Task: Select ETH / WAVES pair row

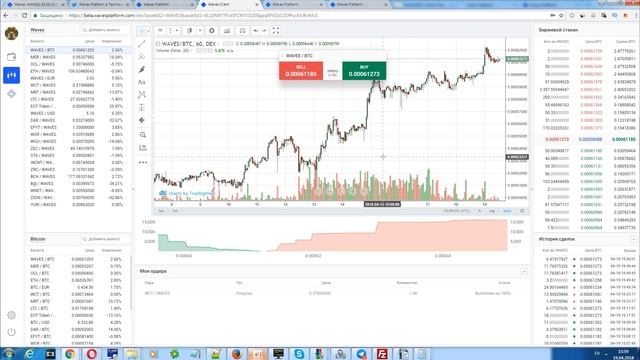Action: (x=77, y=71)
